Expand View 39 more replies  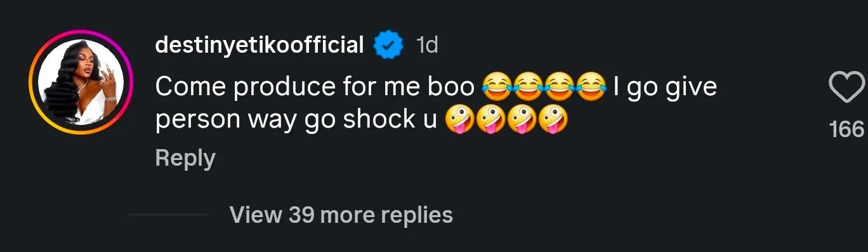tap(341, 215)
